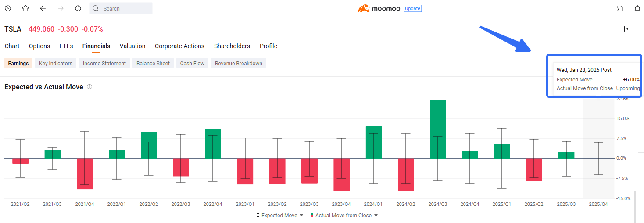Open the Balance Sheet sub-tab
The image size is (644, 223).
(153, 64)
